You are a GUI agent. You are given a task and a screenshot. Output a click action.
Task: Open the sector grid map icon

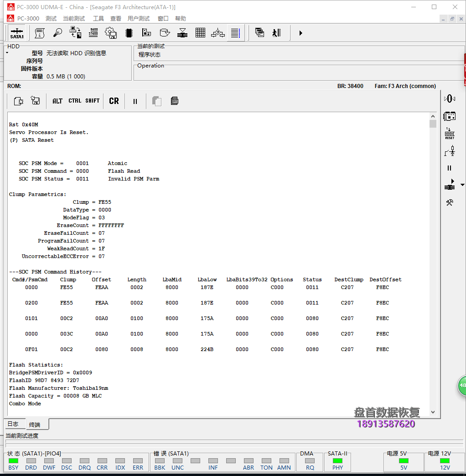pyautogui.click(x=200, y=32)
